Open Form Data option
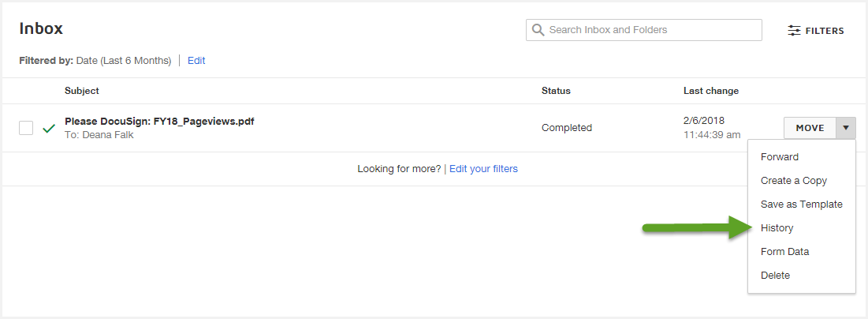The width and height of the screenshot is (868, 319). [x=784, y=252]
